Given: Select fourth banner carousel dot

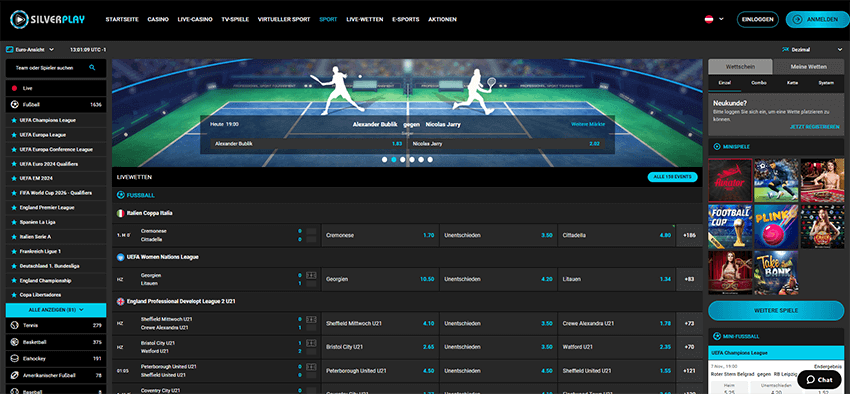Looking at the screenshot, I should pyautogui.click(x=412, y=160).
